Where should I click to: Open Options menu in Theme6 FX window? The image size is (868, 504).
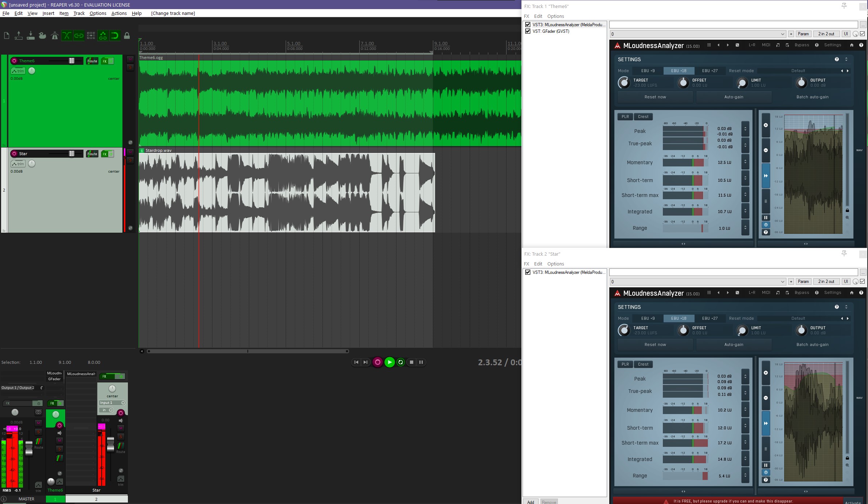pyautogui.click(x=555, y=16)
